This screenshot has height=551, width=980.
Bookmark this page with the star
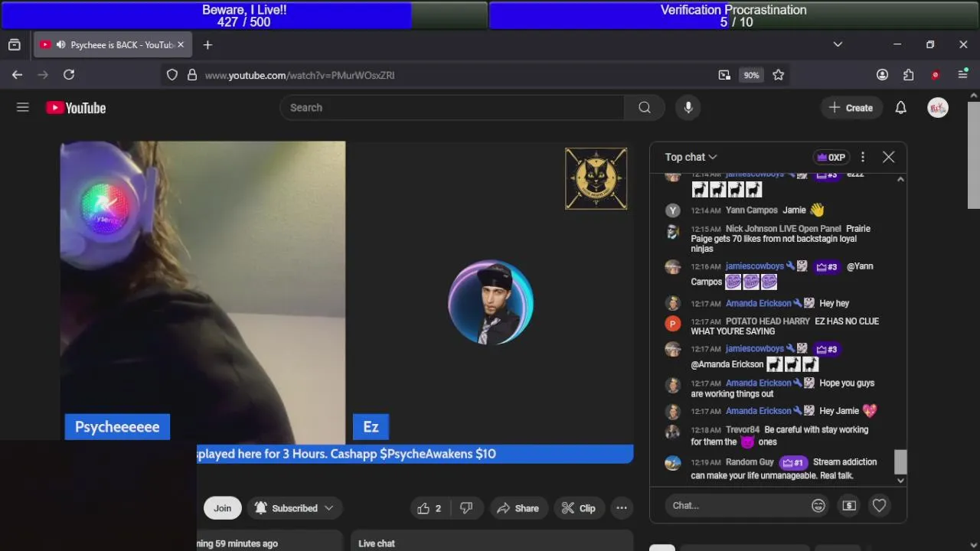[779, 75]
